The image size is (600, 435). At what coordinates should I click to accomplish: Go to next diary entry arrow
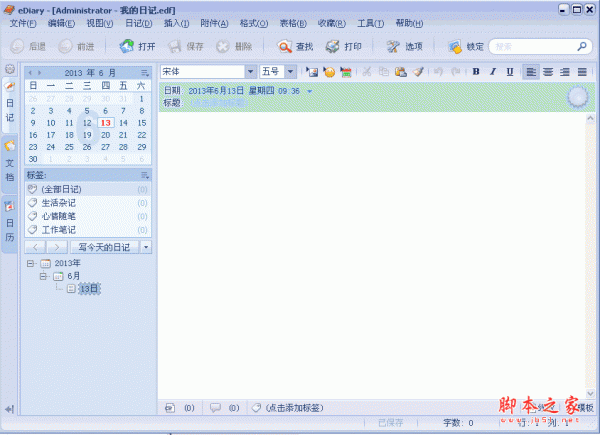[x=57, y=247]
